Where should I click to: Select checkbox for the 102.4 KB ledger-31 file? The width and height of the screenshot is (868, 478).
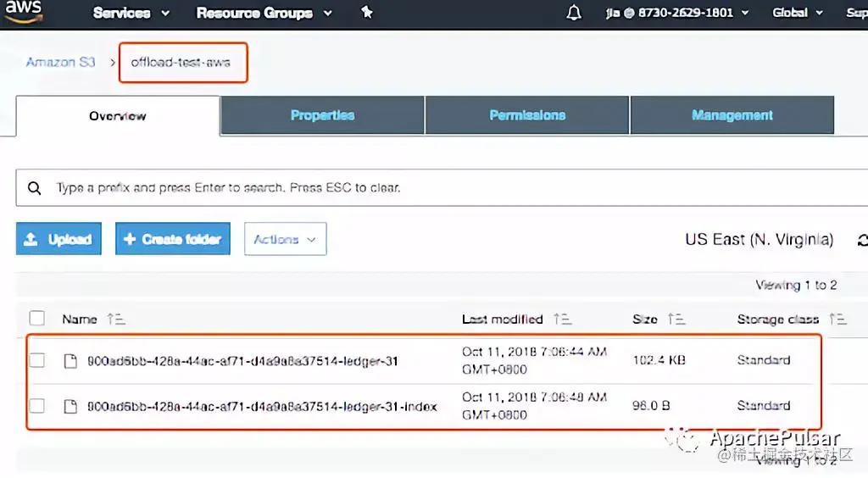click(37, 360)
